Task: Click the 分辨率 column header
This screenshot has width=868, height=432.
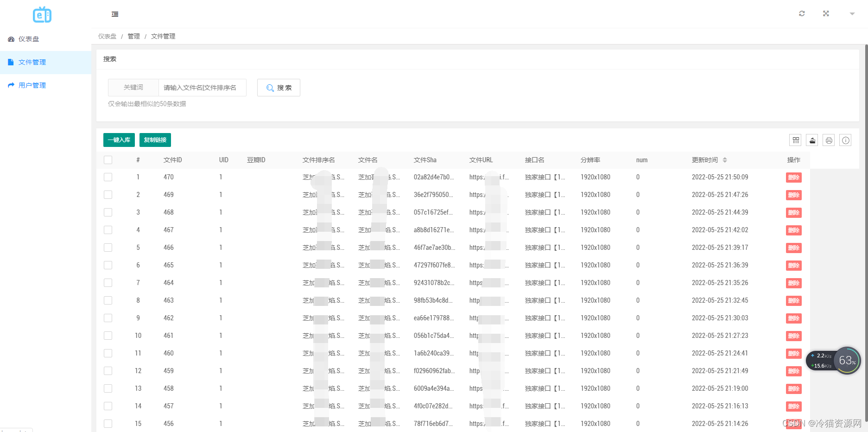Action: point(590,160)
